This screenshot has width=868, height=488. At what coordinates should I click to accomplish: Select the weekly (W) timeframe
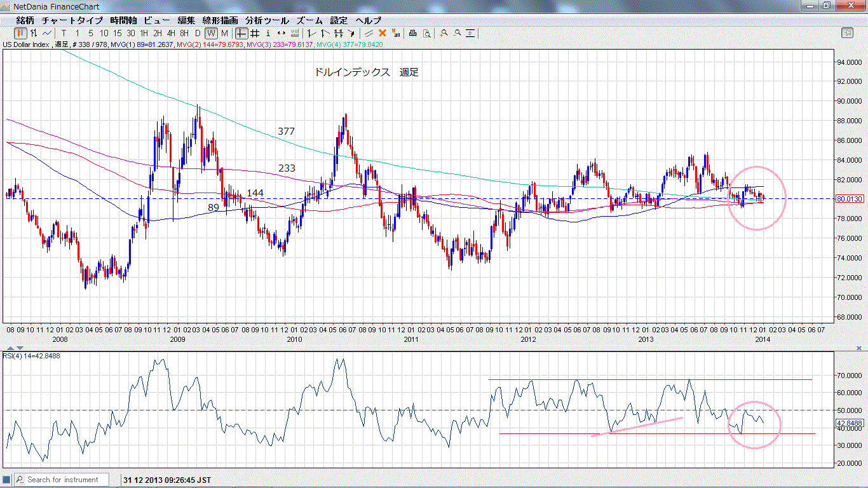click(211, 33)
